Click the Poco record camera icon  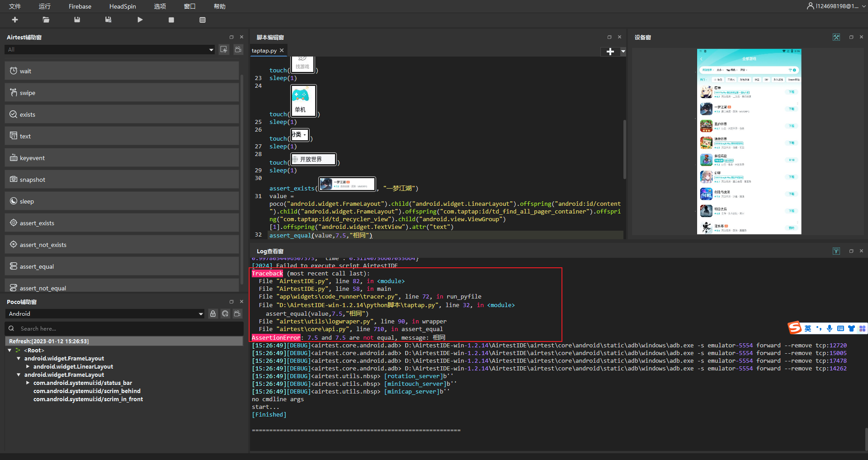[x=237, y=314]
